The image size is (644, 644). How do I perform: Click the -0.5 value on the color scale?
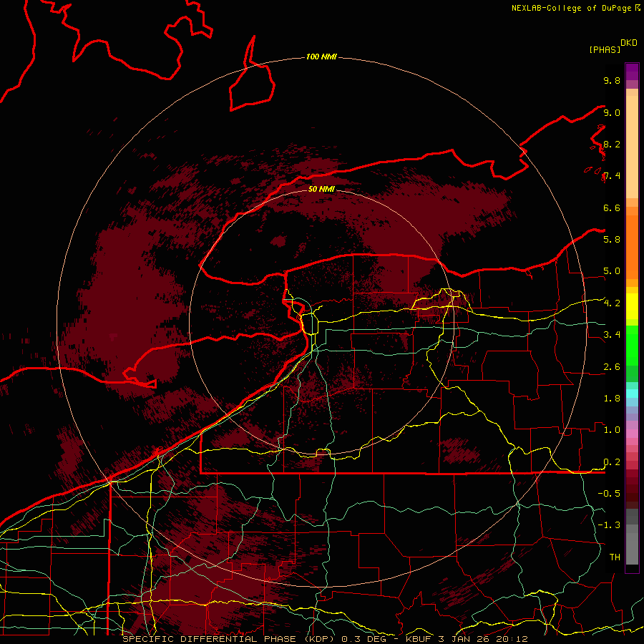tap(609, 494)
